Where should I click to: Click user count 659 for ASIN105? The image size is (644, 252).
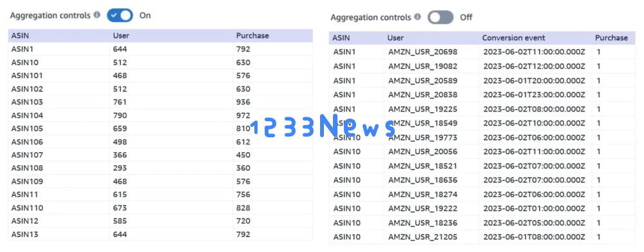click(120, 129)
